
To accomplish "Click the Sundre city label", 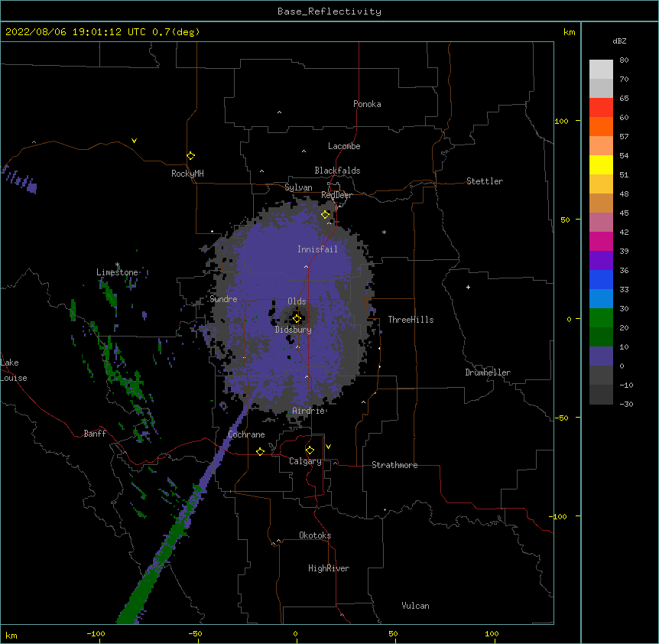I will pyautogui.click(x=223, y=299).
